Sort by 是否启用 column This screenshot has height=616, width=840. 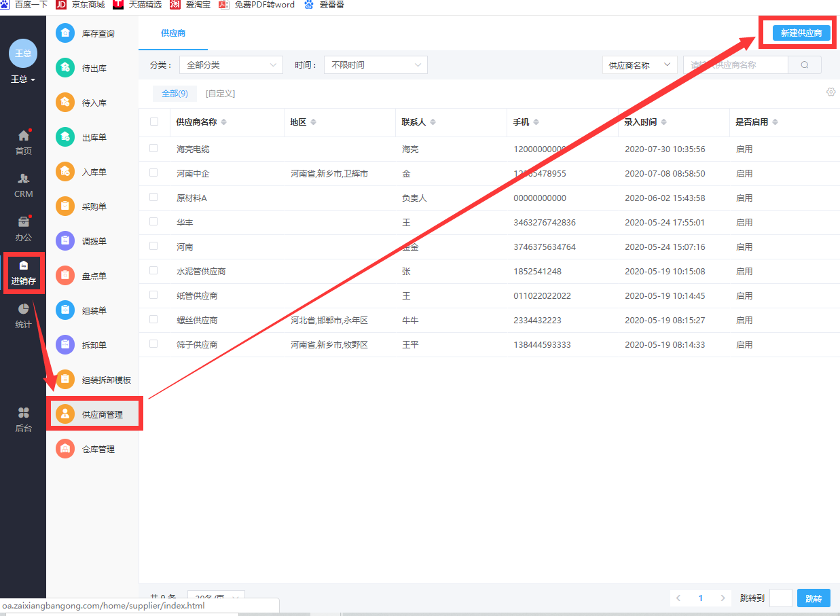775,122
